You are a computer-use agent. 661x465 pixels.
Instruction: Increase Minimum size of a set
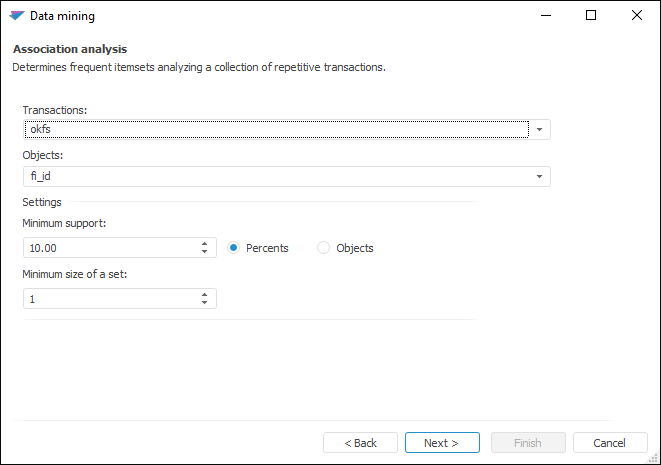[x=204, y=294]
